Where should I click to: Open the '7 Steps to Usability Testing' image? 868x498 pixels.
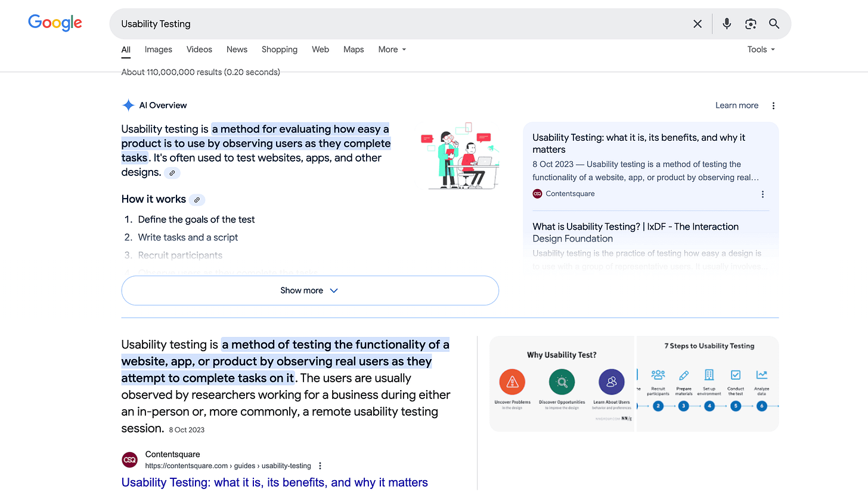tap(708, 384)
